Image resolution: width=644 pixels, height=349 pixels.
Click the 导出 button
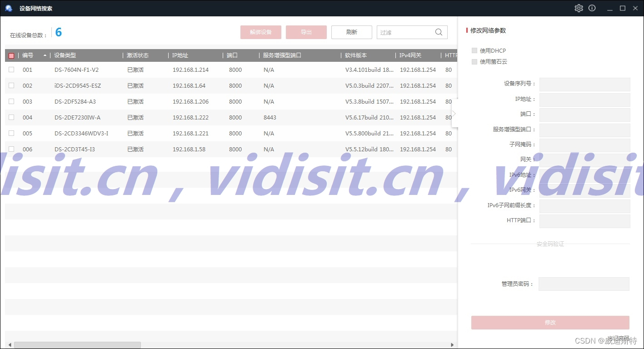pos(306,32)
